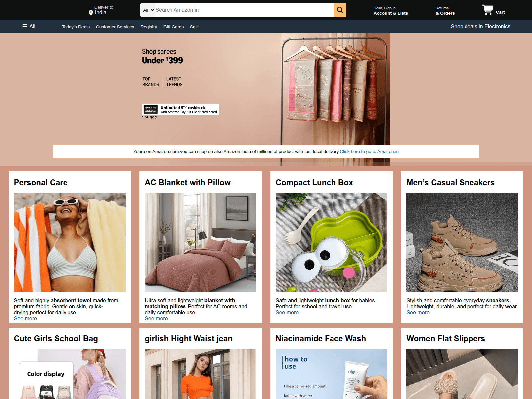Screen dimensions: 532x399
Task: Click See more under Compact Lunch Box
Action: pos(287,313)
